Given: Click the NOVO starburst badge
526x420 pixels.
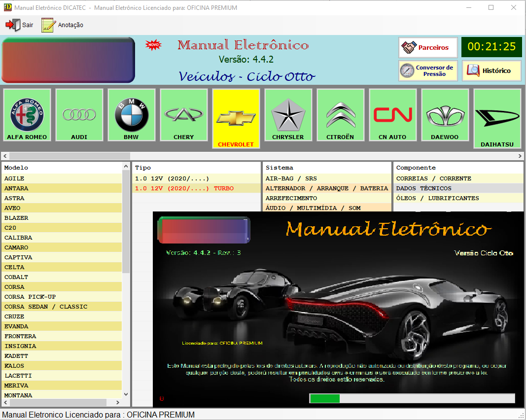Looking at the screenshot, I should click(x=153, y=45).
